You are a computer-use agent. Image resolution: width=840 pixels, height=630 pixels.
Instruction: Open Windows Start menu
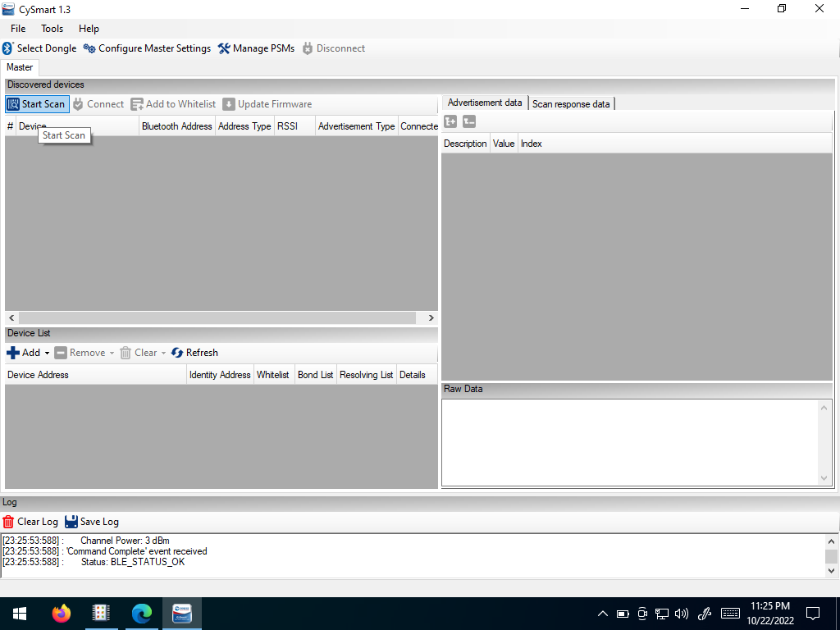coord(20,614)
